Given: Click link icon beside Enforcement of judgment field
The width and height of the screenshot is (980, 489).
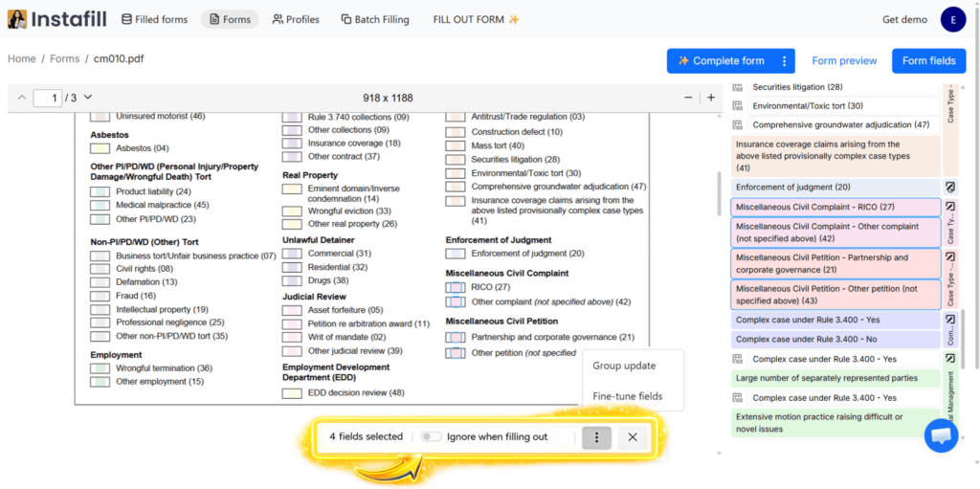Looking at the screenshot, I should pos(950,187).
